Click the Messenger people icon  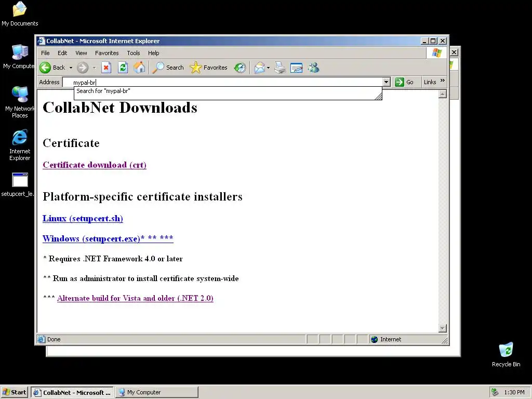click(x=313, y=68)
